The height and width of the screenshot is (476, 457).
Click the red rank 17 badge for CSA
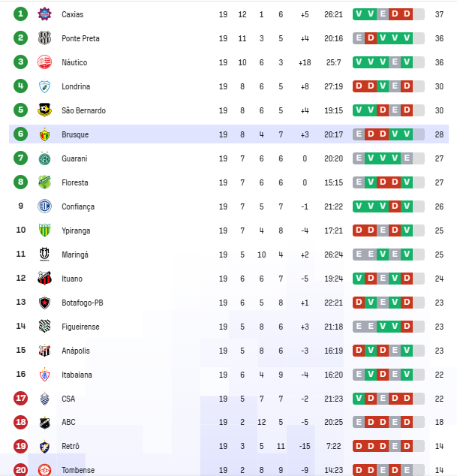click(x=20, y=398)
